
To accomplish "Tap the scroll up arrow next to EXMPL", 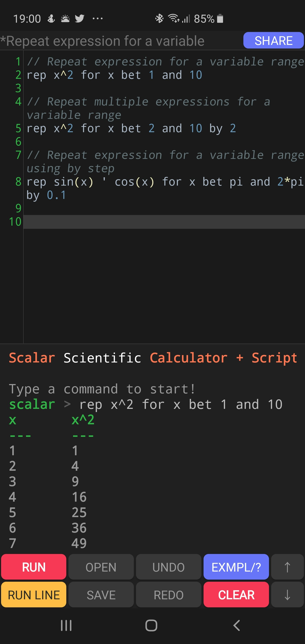I will tap(287, 567).
